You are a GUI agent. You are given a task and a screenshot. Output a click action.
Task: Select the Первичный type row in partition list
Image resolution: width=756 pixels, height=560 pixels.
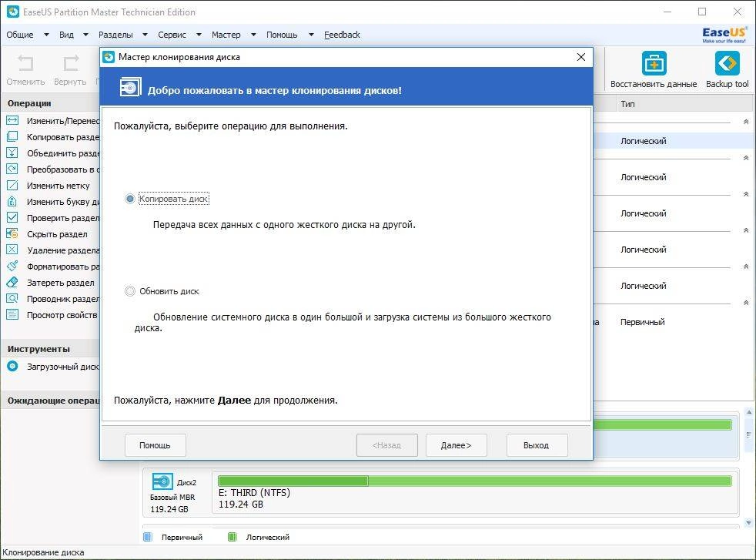[642, 322]
